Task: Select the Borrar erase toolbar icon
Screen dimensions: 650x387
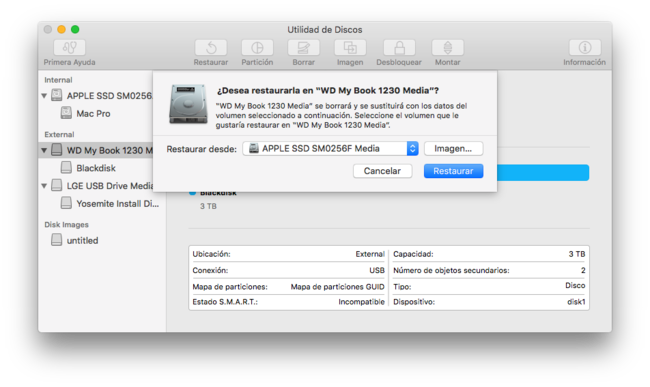Action: [x=303, y=48]
